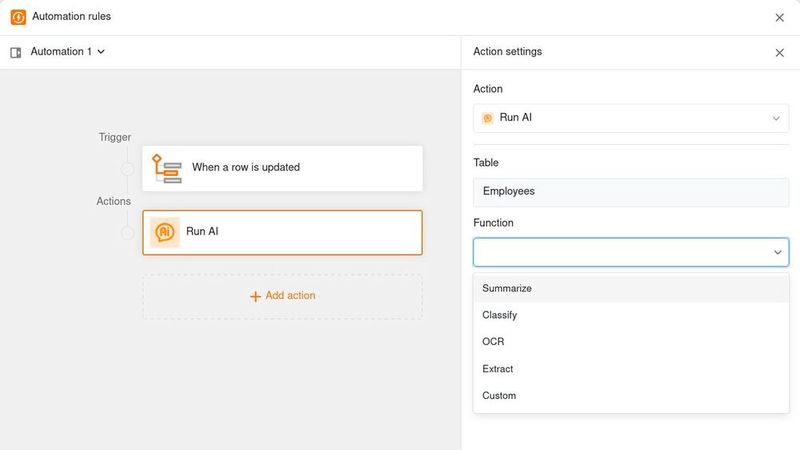Viewport: 800px width, 450px height.
Task: Click the Add action button
Action: point(282,296)
